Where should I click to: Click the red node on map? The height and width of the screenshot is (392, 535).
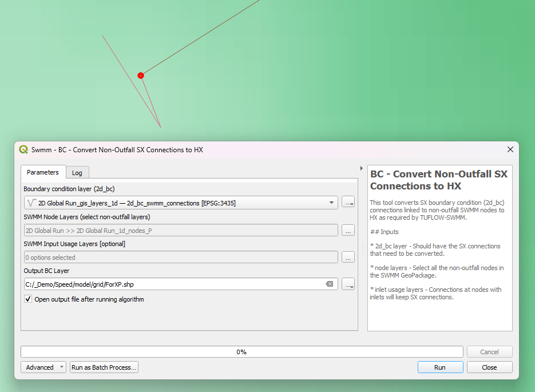[x=141, y=76]
